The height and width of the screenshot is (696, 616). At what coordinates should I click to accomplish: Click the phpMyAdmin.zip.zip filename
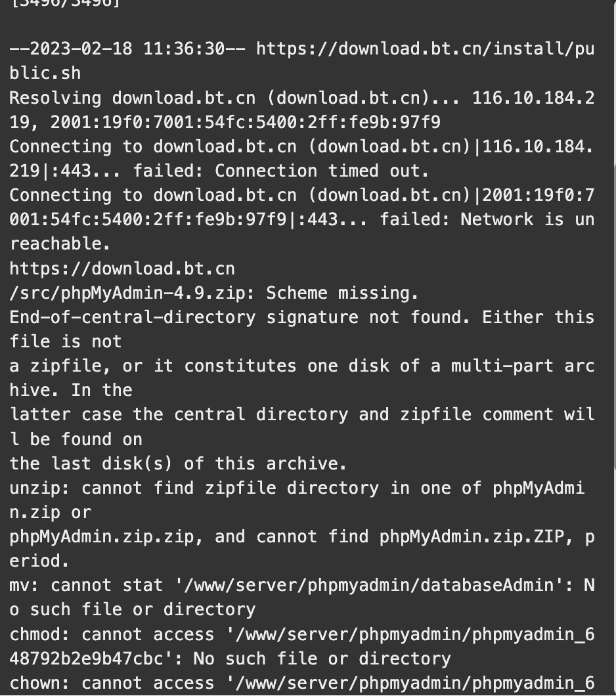pyautogui.click(x=101, y=536)
